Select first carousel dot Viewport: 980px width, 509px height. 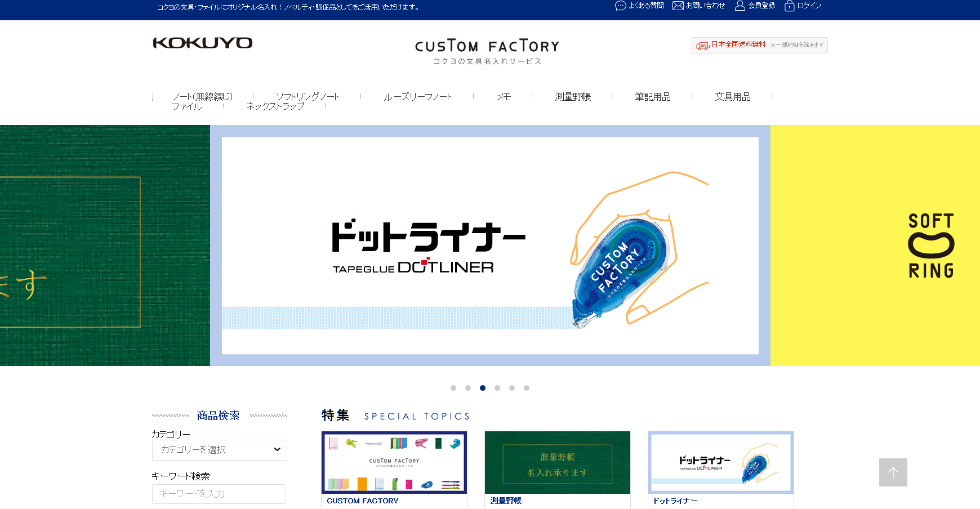click(x=453, y=388)
